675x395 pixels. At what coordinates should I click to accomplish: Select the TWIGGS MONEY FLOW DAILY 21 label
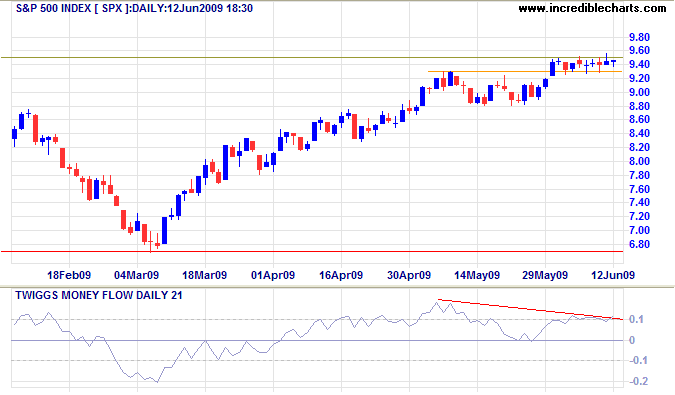coord(99,295)
